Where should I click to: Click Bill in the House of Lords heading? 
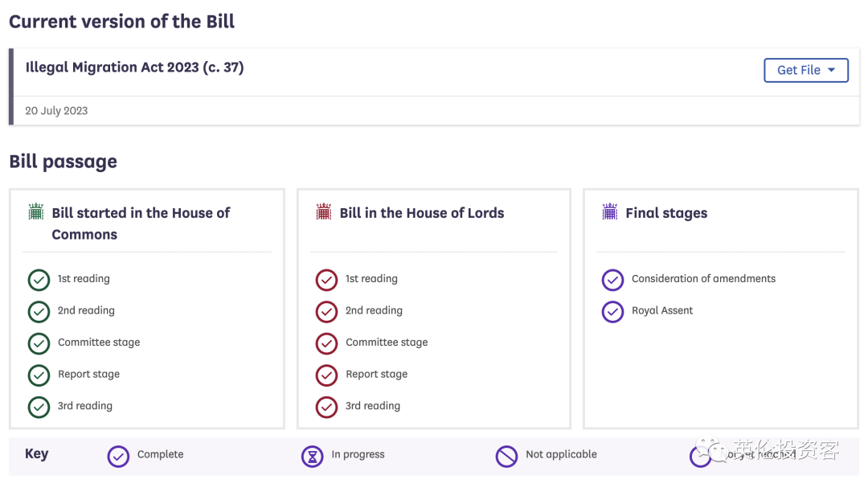[x=422, y=213]
